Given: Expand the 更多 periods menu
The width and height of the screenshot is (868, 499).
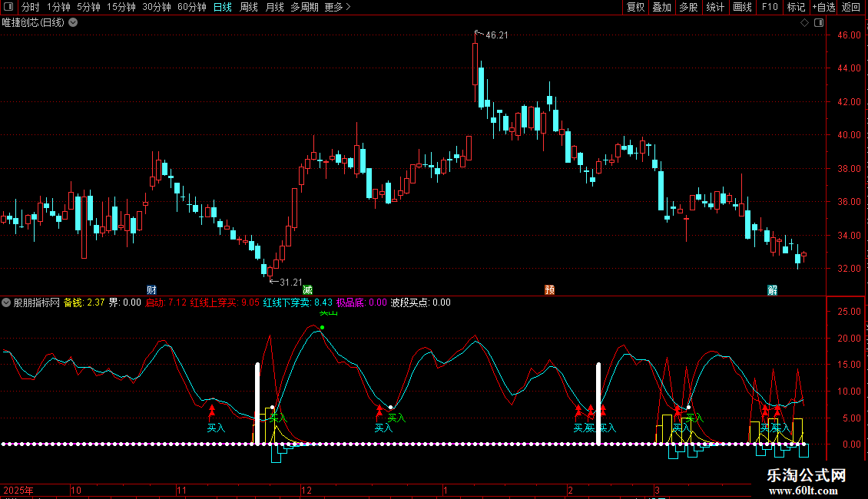Looking at the screenshot, I should click(x=337, y=7).
